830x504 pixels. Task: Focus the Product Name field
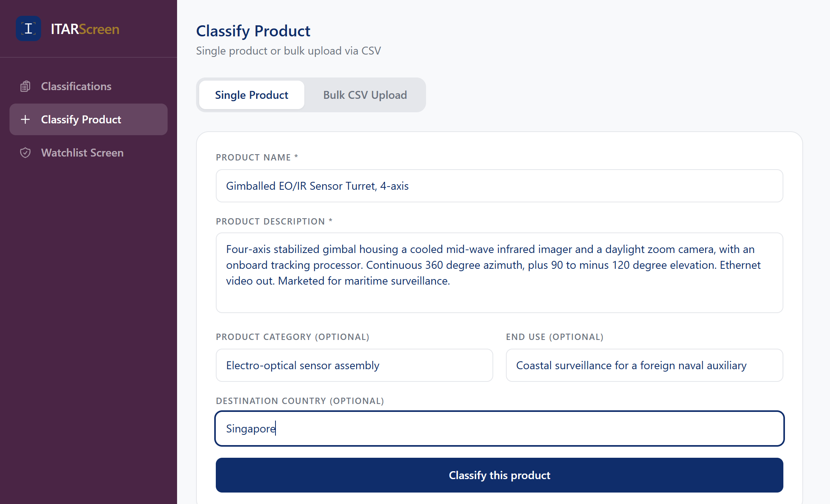500,186
